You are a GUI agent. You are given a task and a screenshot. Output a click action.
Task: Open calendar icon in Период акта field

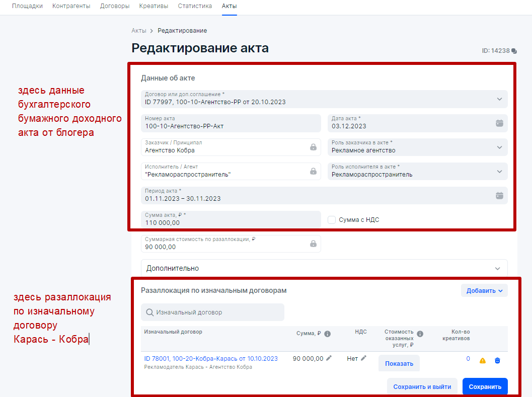(499, 195)
